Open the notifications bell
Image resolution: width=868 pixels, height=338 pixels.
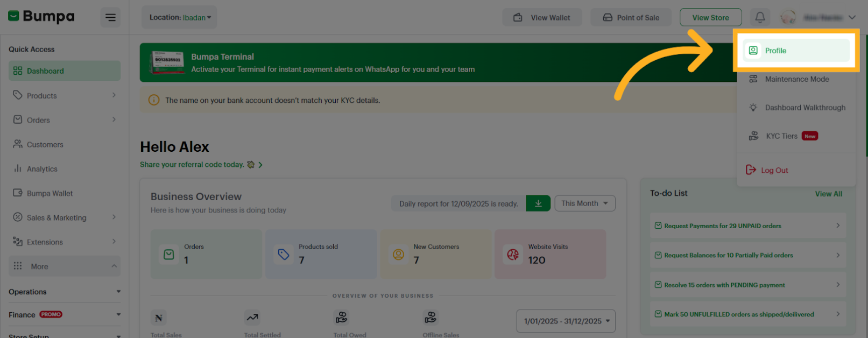point(760,17)
